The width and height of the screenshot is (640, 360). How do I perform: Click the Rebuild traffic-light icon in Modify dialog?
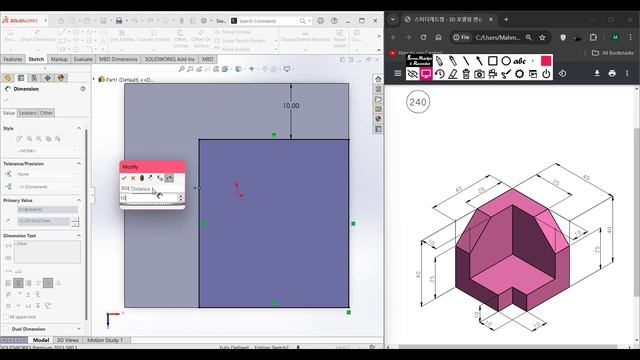pos(142,178)
